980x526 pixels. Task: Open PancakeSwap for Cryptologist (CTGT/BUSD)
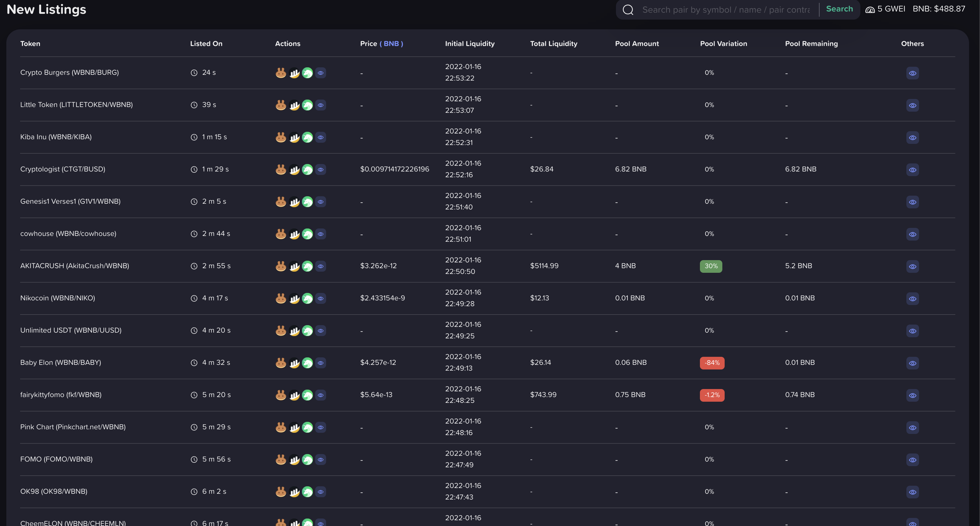tap(281, 169)
